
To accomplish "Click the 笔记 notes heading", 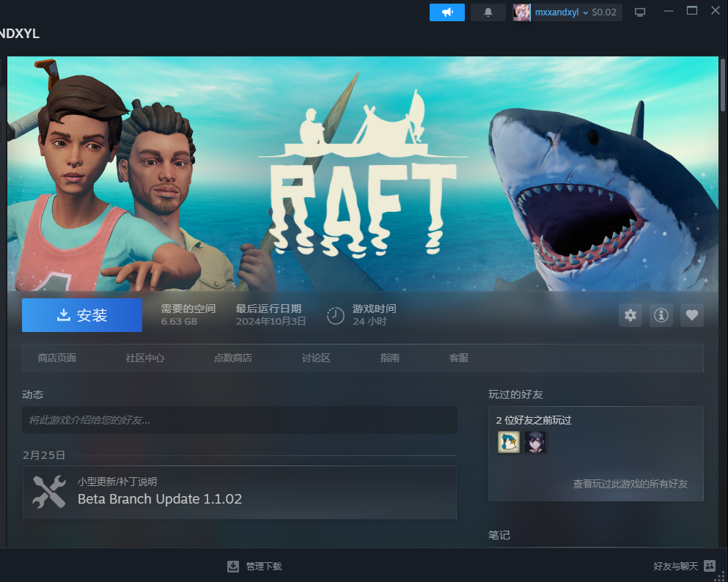I will tap(499, 535).
